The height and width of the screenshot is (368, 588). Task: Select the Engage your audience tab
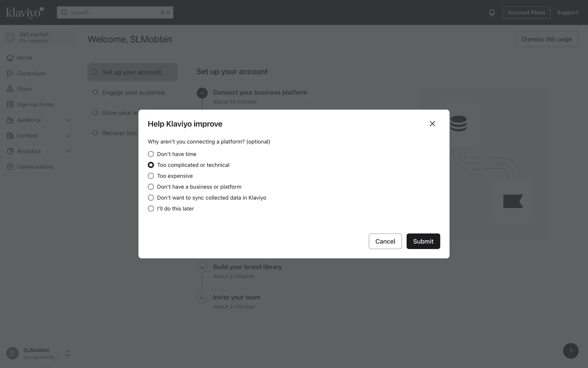click(133, 93)
